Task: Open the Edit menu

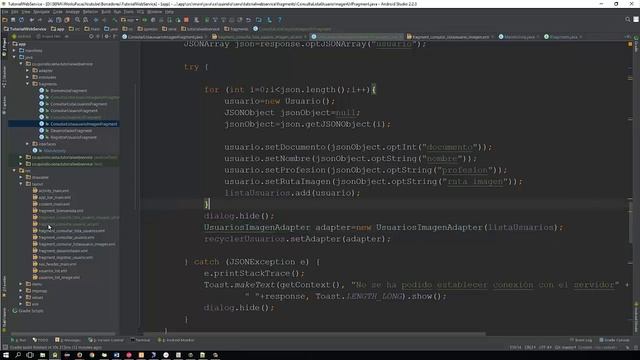Action: coord(14,12)
